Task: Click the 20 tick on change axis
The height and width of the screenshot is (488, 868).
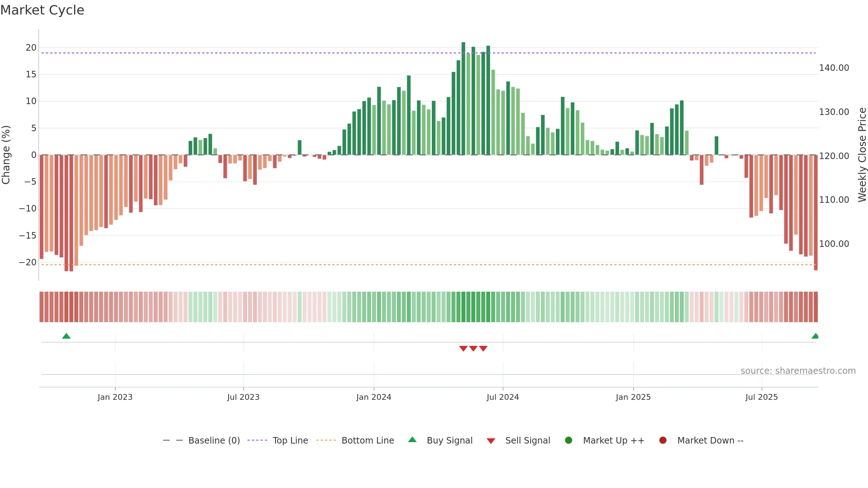Action: pos(31,48)
